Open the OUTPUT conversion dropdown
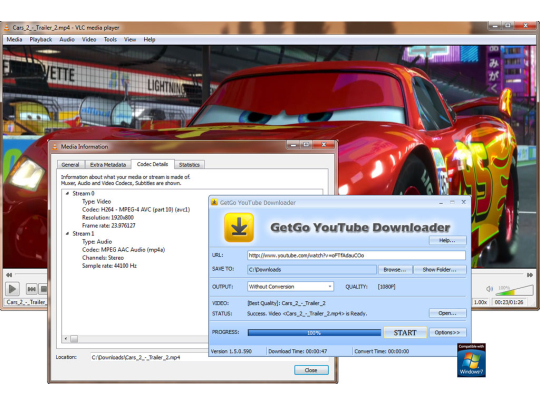This screenshot has width=540, height=405. tap(290, 287)
